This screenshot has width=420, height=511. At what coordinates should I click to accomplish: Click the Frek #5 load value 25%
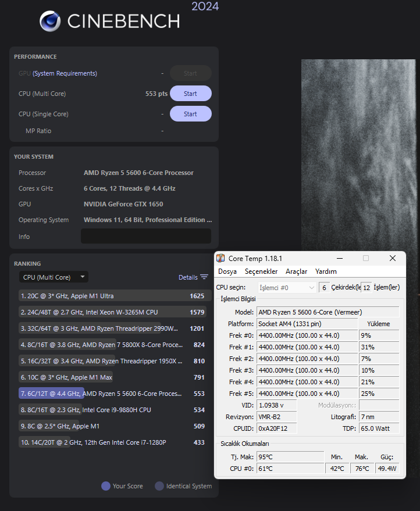click(379, 394)
